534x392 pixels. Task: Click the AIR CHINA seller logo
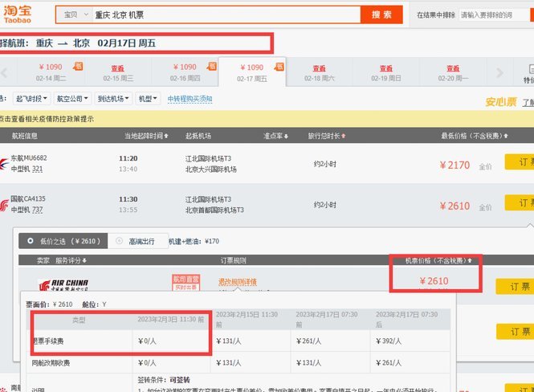pos(63,284)
